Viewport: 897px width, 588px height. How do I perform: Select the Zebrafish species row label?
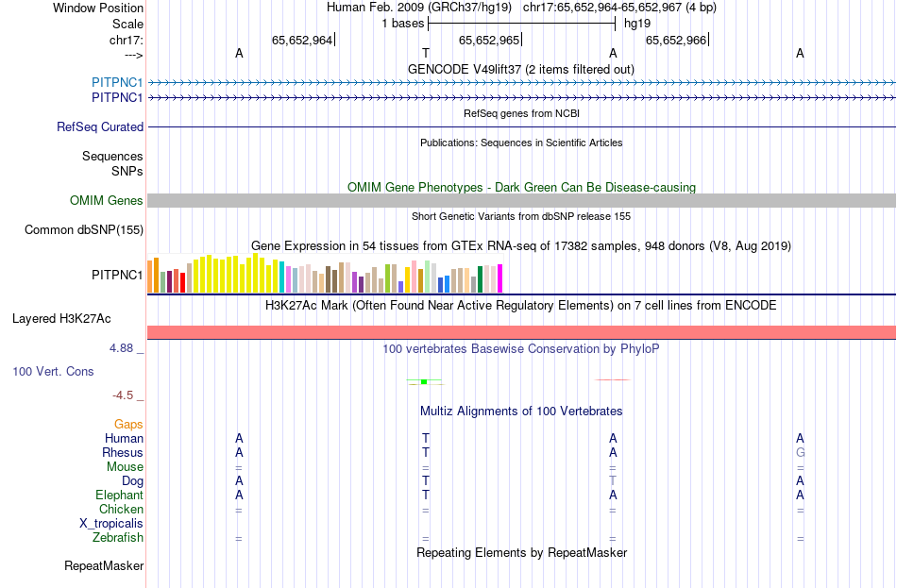coord(117,538)
